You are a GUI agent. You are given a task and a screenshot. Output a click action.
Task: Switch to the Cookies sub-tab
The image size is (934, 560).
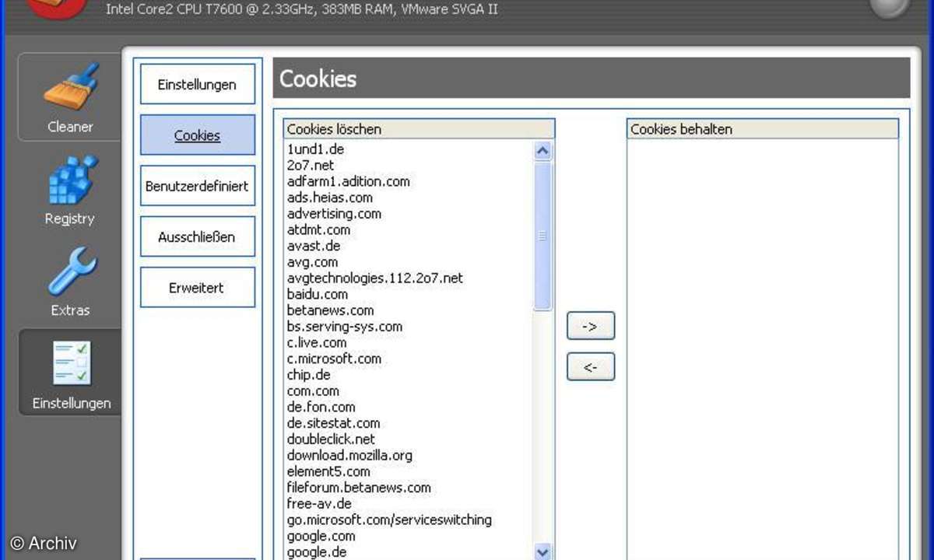(197, 135)
